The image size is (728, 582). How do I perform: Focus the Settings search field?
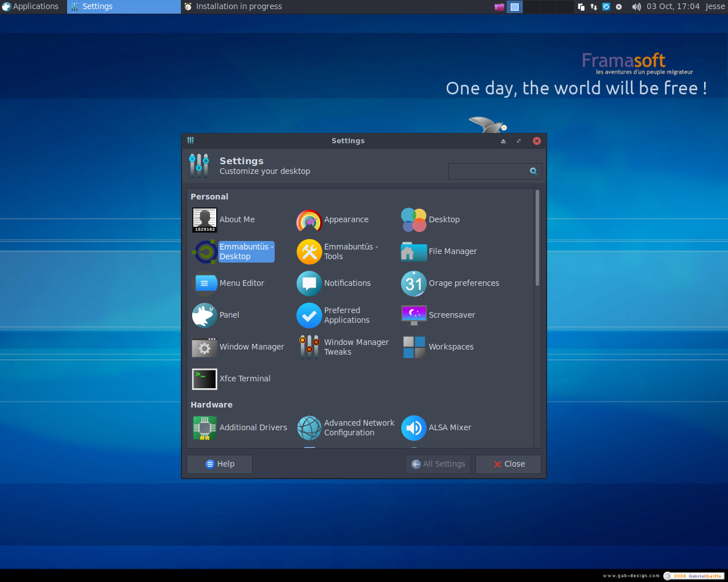click(495, 171)
